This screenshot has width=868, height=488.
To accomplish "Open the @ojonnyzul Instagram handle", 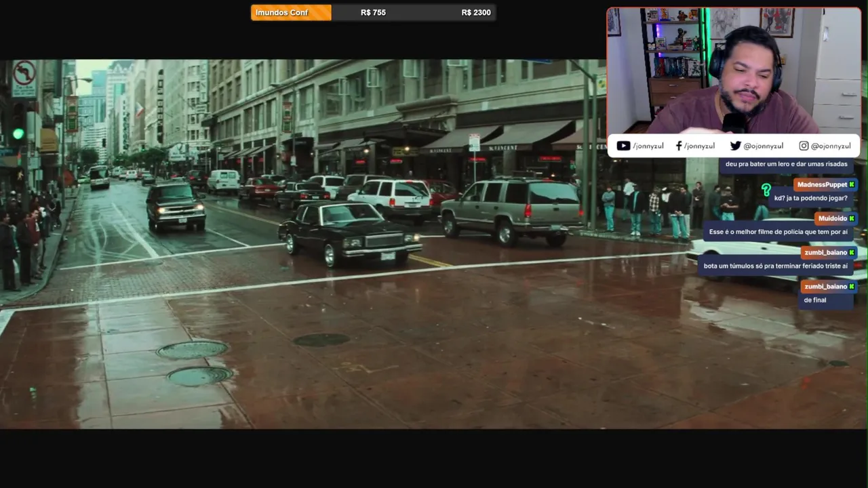I will click(x=831, y=146).
